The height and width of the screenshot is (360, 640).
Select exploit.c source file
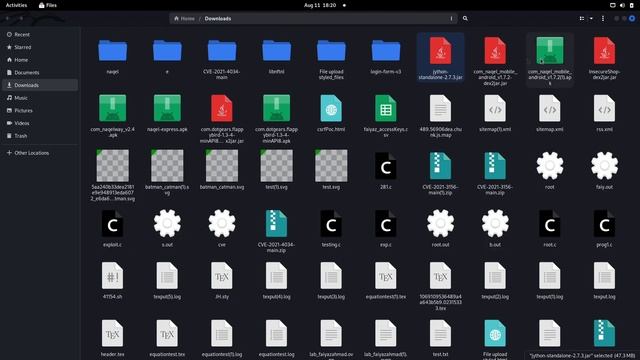(112, 229)
